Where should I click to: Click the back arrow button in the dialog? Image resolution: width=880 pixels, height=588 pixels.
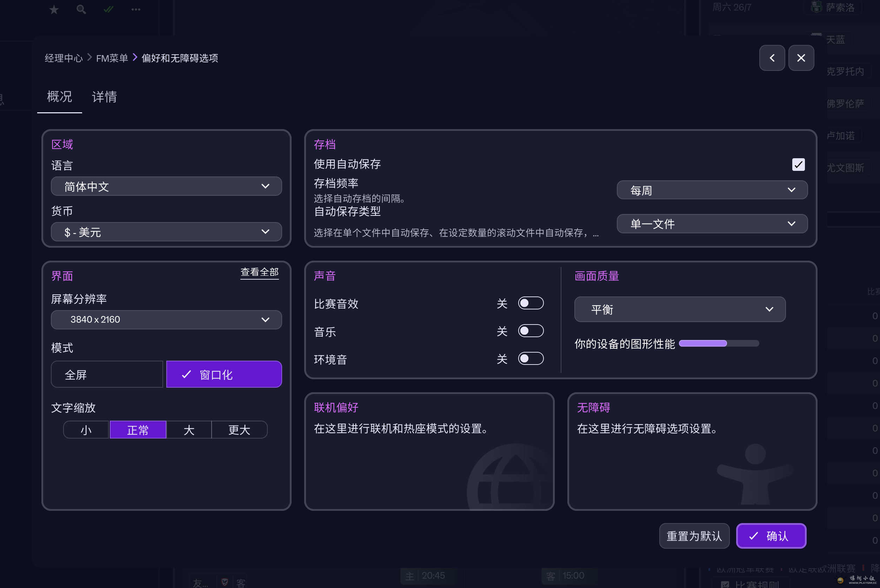772,58
